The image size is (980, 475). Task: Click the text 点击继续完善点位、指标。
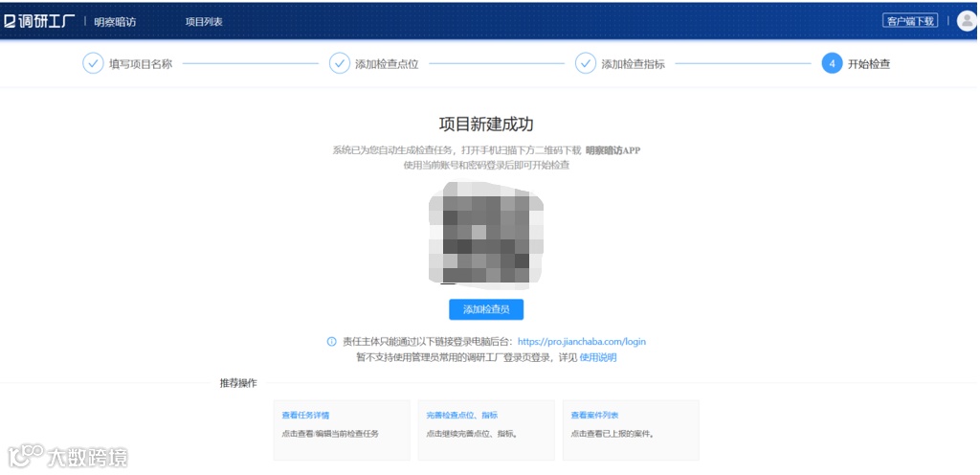tap(472, 434)
